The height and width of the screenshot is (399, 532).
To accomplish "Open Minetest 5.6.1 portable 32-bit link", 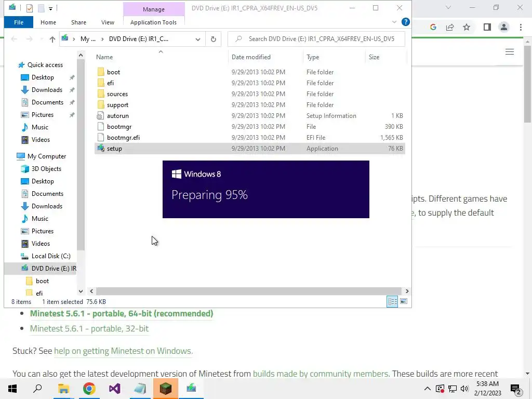I will [x=89, y=328].
